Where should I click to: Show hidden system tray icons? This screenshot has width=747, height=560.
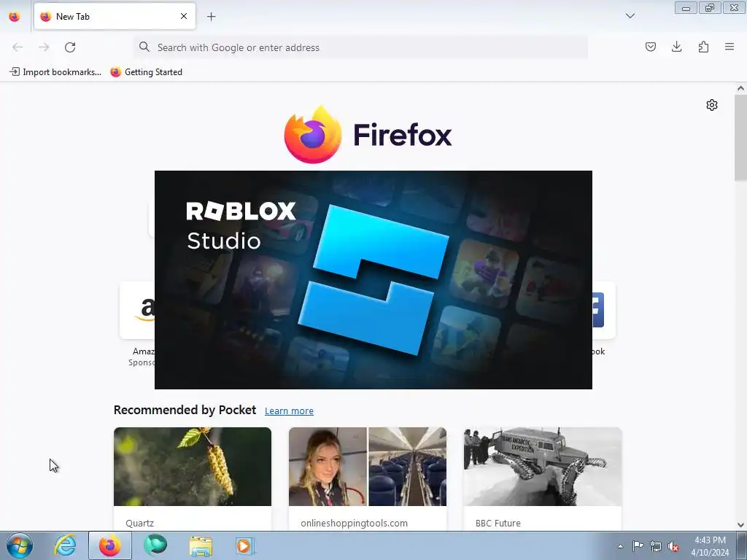pos(620,546)
